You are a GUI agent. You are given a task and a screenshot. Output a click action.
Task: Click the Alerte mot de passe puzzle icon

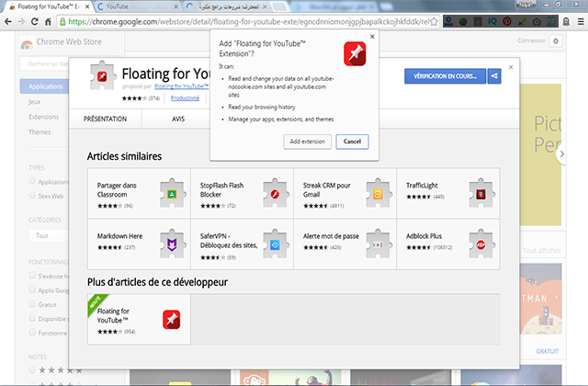(378, 244)
